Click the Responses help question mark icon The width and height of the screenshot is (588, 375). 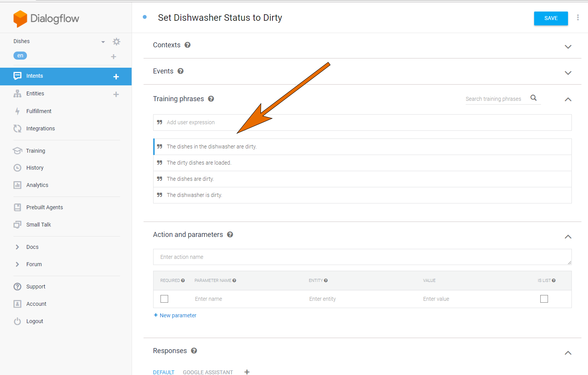[194, 351]
